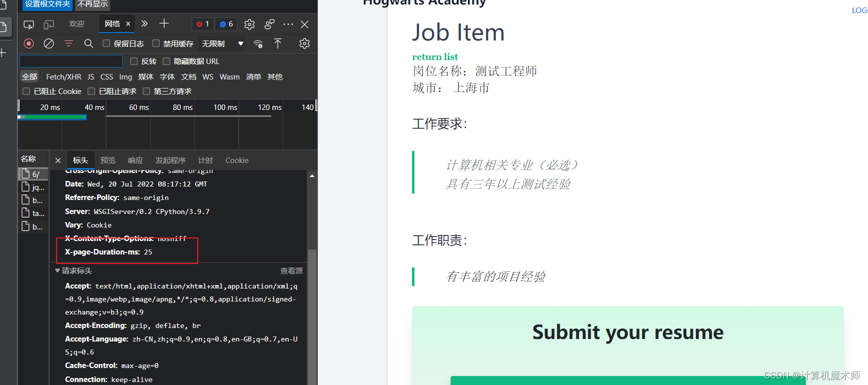Filter by Fetch/XHR requests

tap(64, 76)
